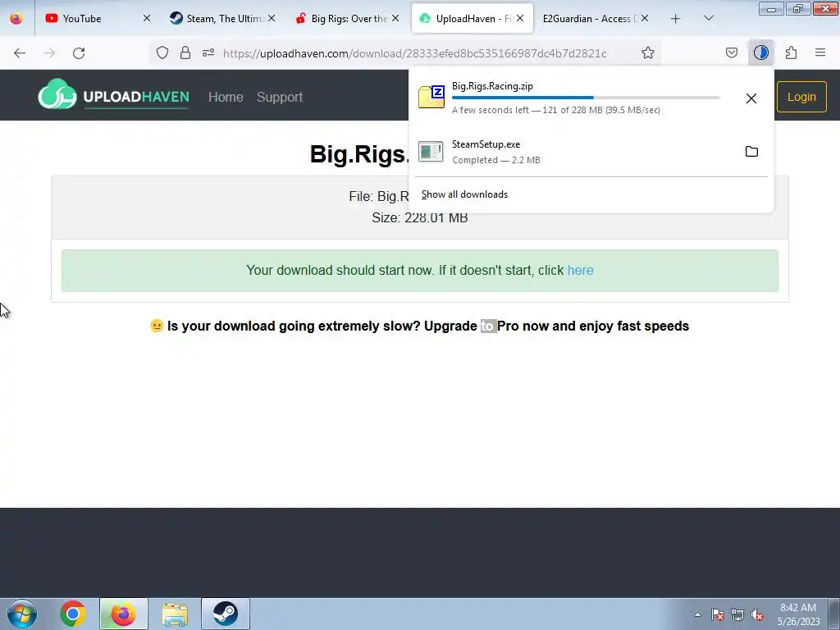The height and width of the screenshot is (630, 840).
Task: Cancel the Big.Rigs.Racing.zip download
Action: 751,98
